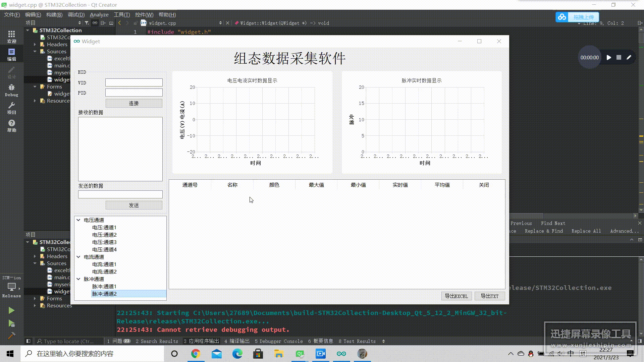Expand the 电压通道 channel group
The width and height of the screenshot is (644, 362).
pos(78,220)
